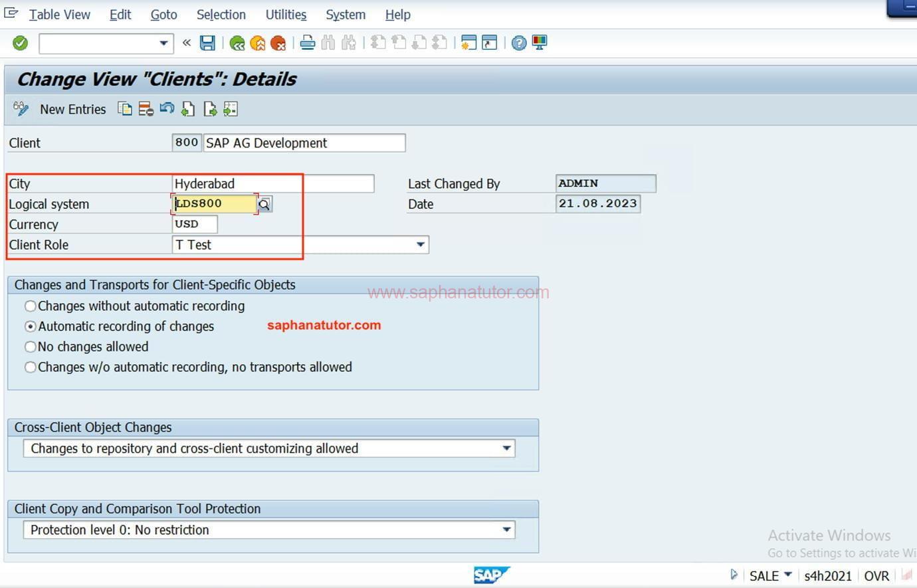This screenshot has width=917, height=588.
Task: Click the Date field 21.08.2023
Action: 597,204
